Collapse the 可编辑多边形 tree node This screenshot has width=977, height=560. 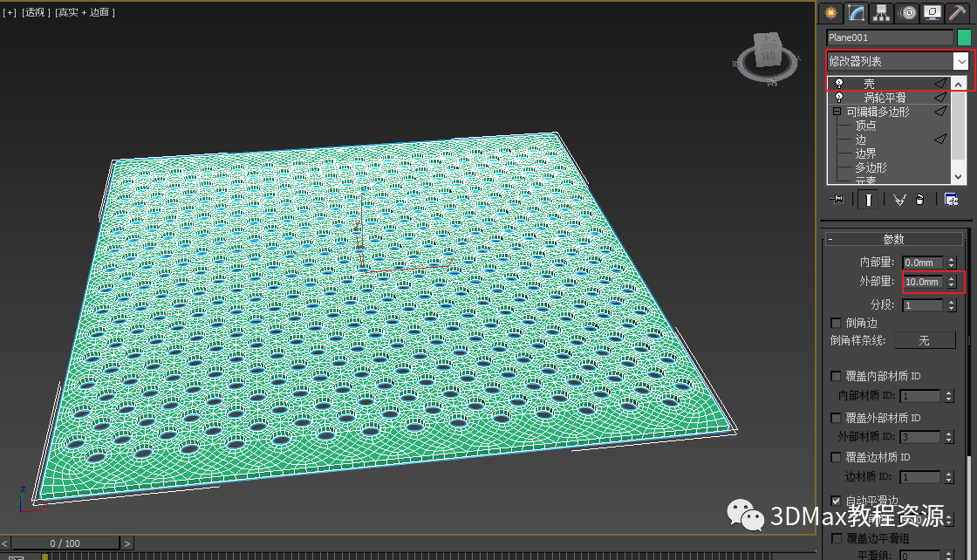click(x=837, y=112)
